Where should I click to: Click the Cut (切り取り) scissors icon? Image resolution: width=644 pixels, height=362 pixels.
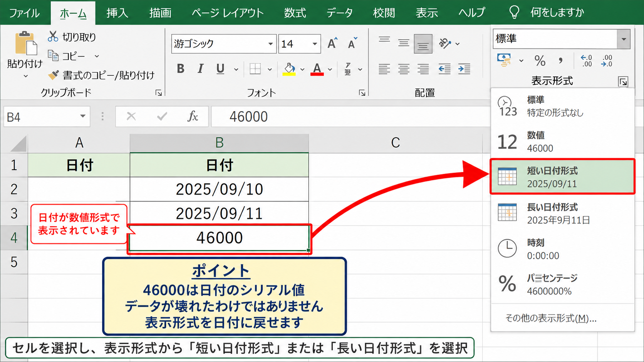click(x=53, y=37)
